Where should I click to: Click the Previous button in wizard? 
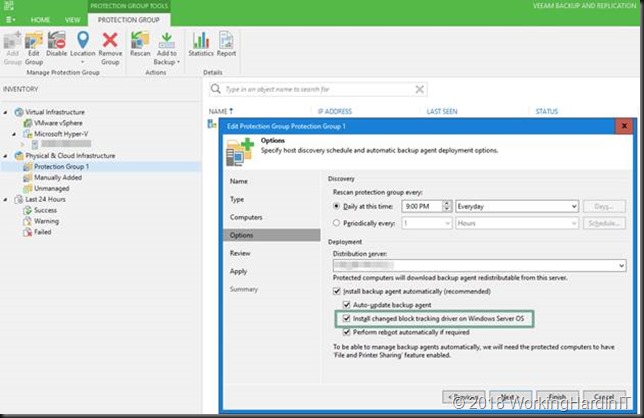464,397
